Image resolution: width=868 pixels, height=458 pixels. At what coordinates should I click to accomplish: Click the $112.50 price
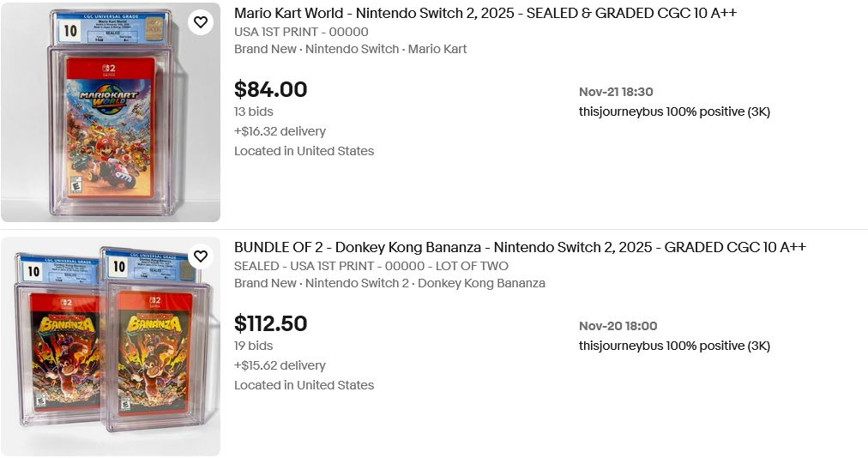[270, 323]
